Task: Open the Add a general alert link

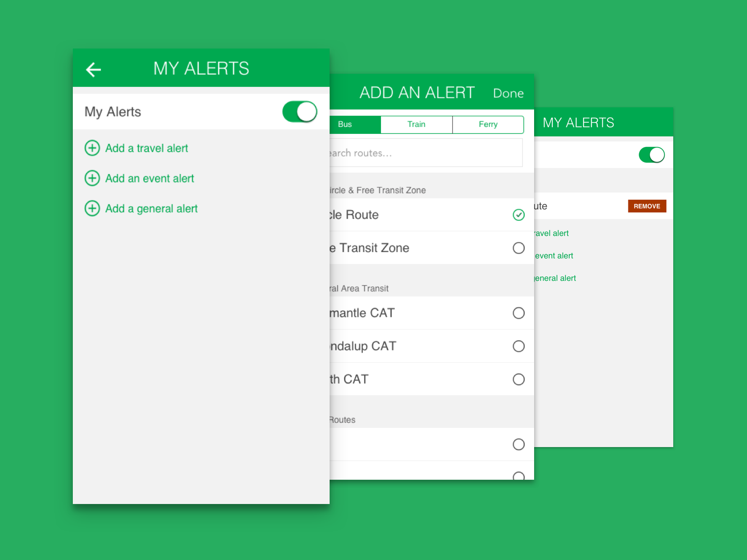Action: pyautogui.click(x=151, y=209)
